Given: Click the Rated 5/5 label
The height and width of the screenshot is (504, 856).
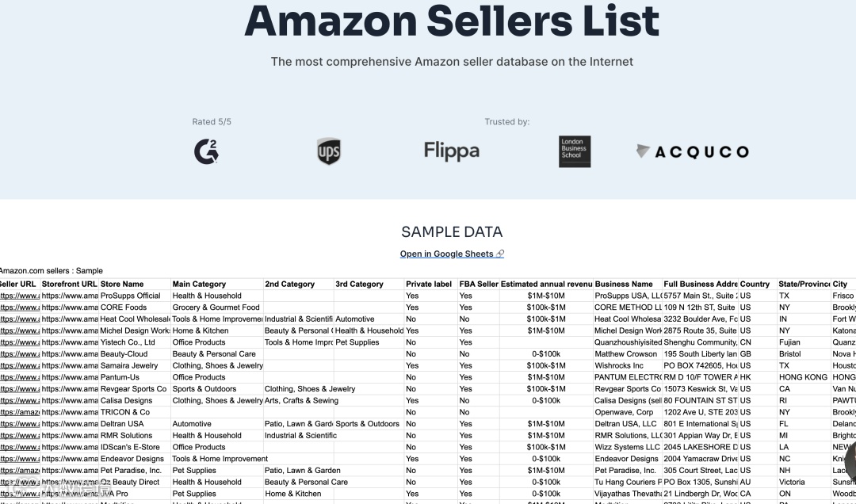Looking at the screenshot, I should point(212,122).
